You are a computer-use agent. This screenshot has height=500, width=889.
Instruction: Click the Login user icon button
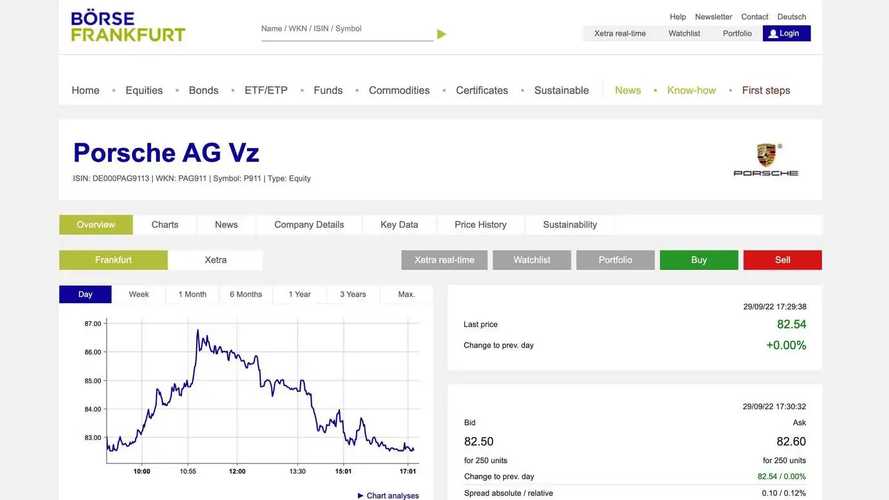[x=786, y=33]
